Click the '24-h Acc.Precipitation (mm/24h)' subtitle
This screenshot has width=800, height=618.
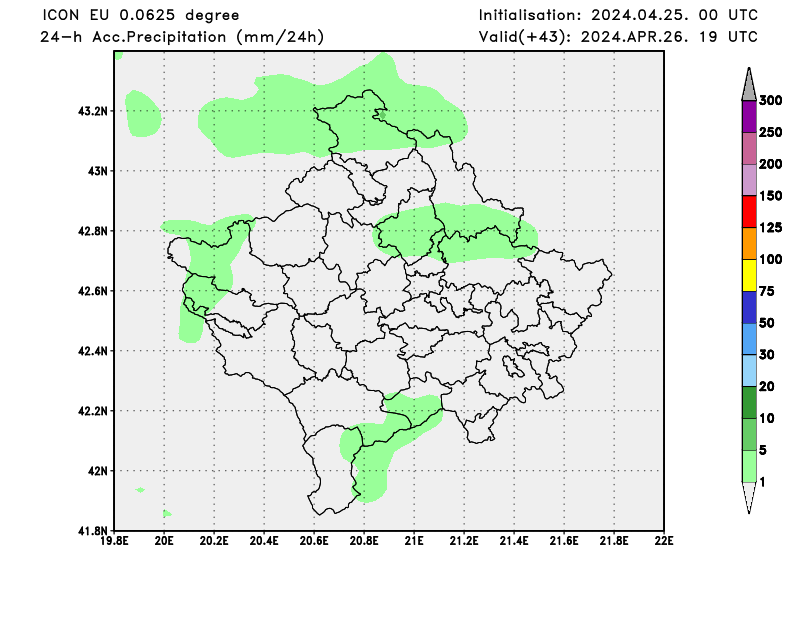tap(182, 37)
